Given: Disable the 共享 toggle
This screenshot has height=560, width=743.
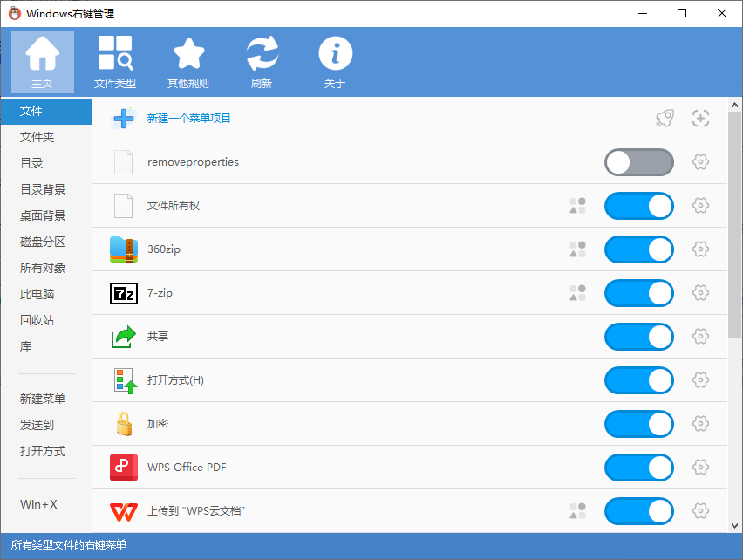Looking at the screenshot, I should click(638, 337).
